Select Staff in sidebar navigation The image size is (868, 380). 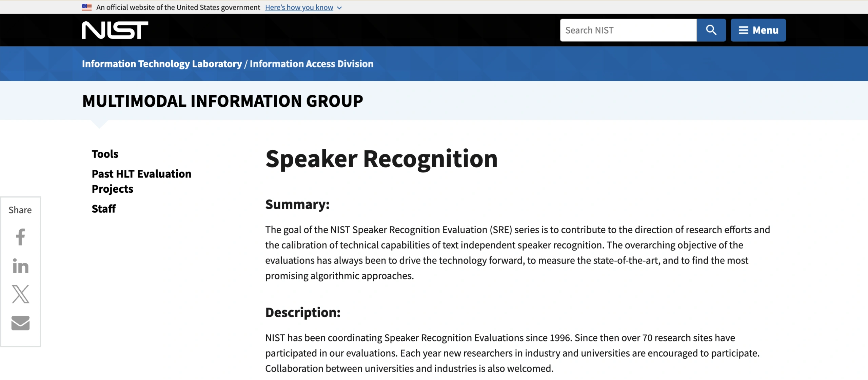(104, 209)
